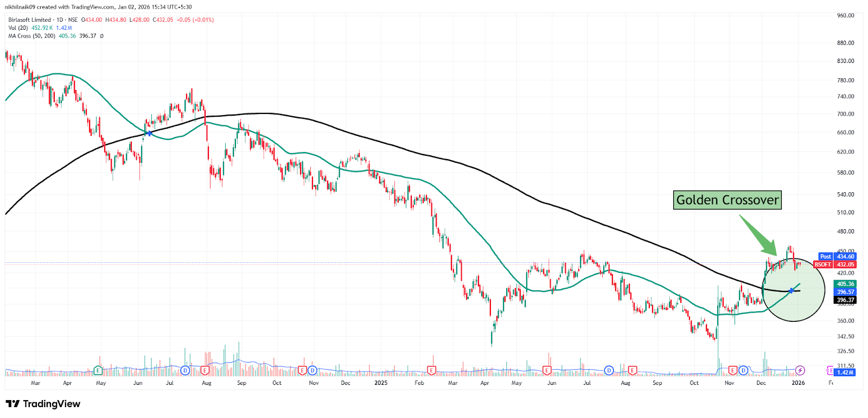Select the blue cross marker inside green circle
The image size is (868, 418).
pyautogui.click(x=792, y=290)
